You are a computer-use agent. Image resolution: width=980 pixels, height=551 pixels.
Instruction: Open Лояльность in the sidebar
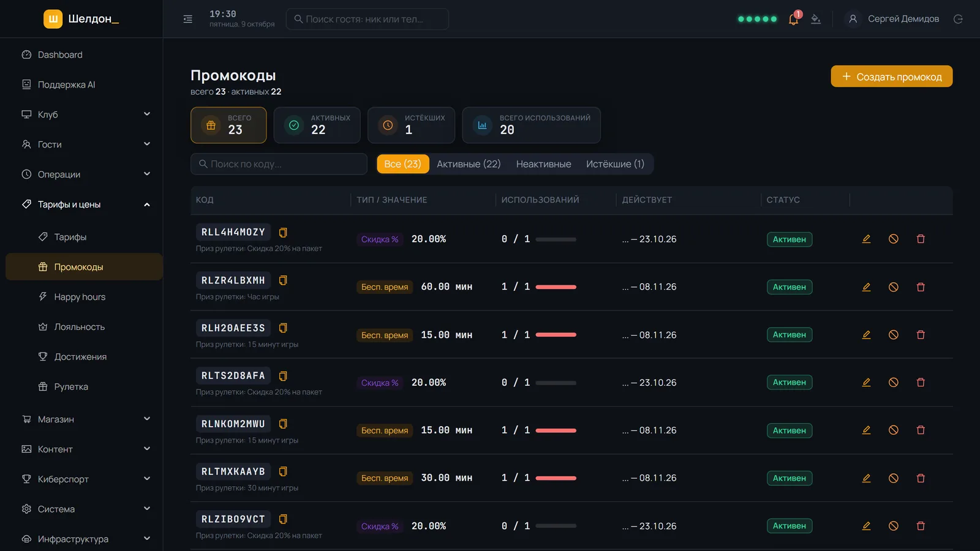[85, 327]
